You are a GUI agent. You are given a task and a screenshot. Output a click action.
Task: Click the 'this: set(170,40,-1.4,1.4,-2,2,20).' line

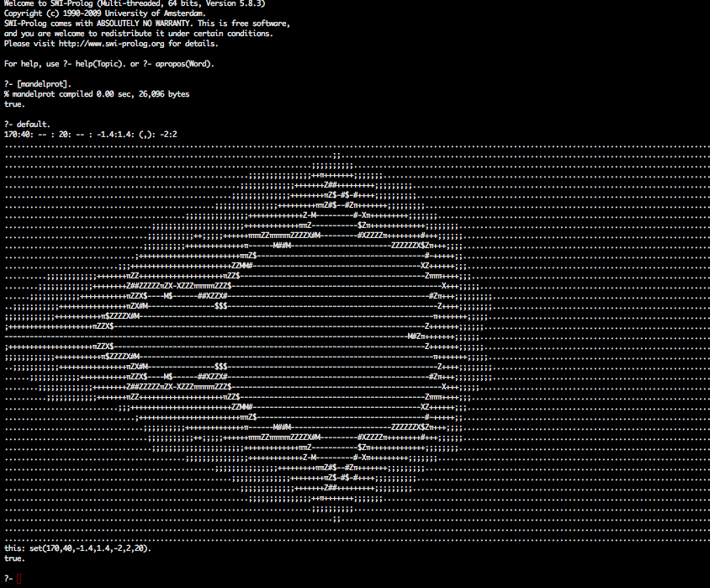[77, 548]
